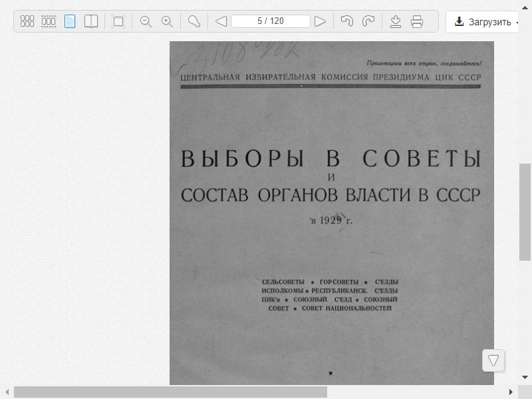The width and height of the screenshot is (532, 399).
Task: Go to the next page
Action: (320, 21)
